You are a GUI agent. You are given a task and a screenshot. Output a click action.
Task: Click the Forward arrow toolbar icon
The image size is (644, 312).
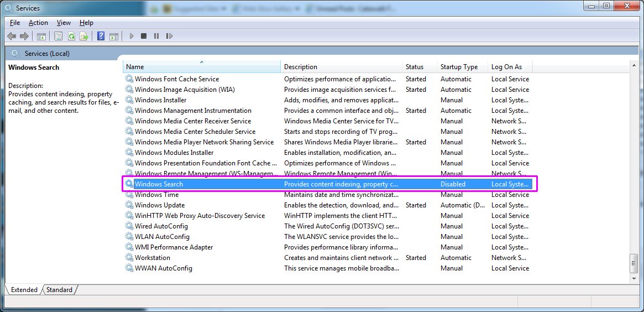pyautogui.click(x=24, y=36)
